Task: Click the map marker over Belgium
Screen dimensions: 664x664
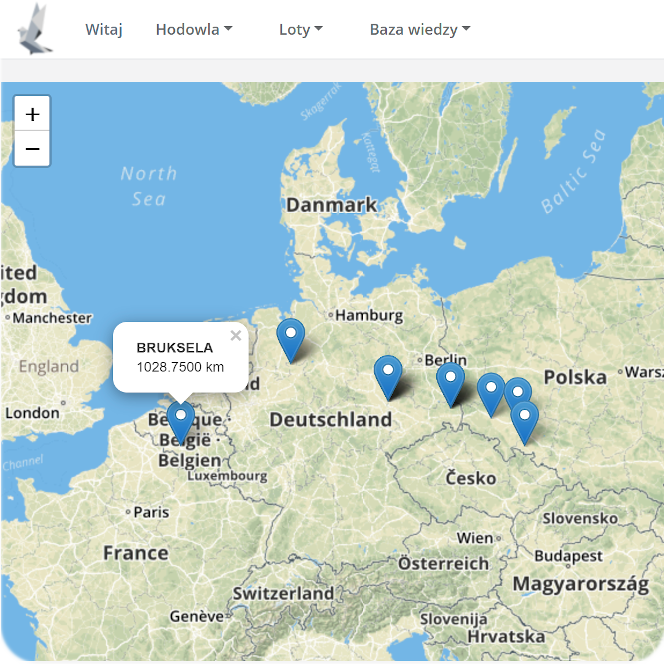Action: pos(181,420)
